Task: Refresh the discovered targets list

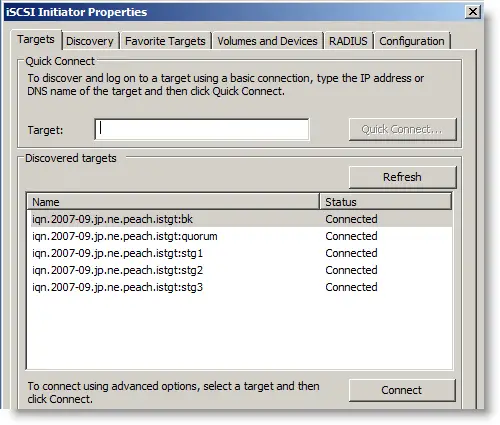Action: click(402, 177)
